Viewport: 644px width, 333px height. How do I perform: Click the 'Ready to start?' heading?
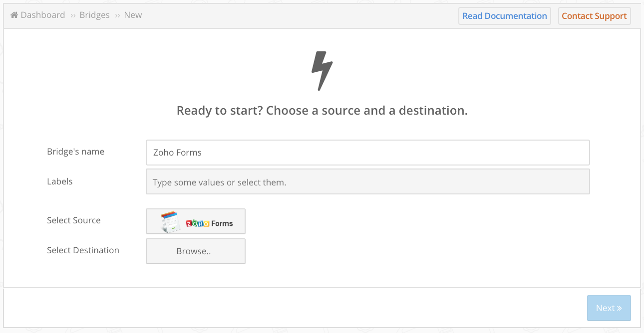pos(322,111)
